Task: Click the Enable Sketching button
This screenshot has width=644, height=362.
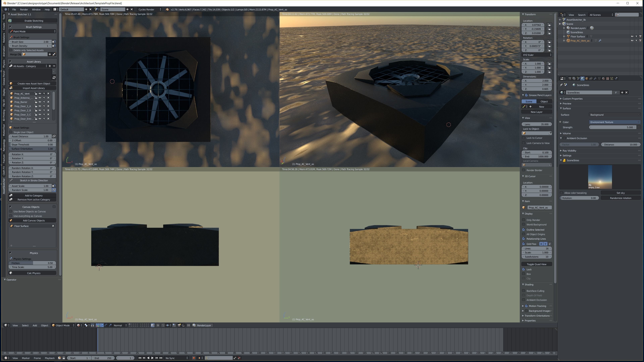Action: 34,21
